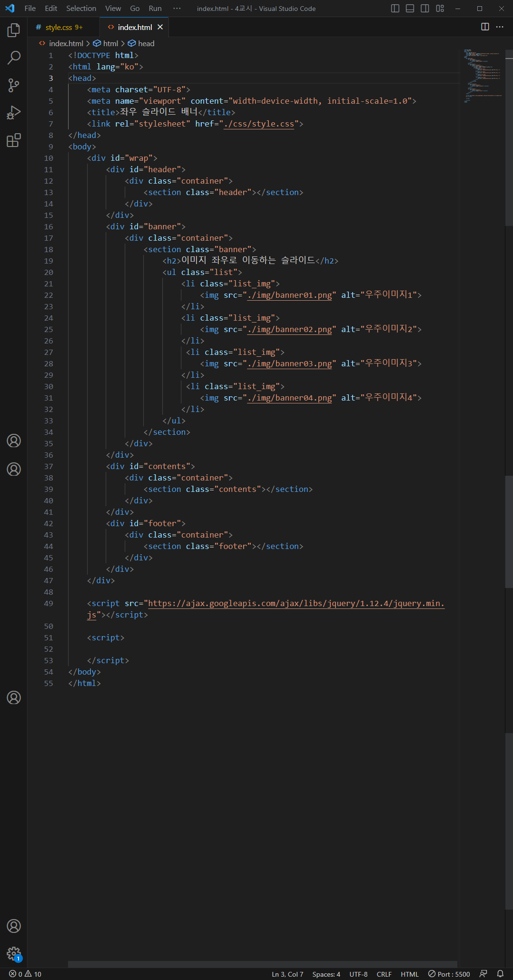
Task: Open the Run menu
Action: [155, 9]
